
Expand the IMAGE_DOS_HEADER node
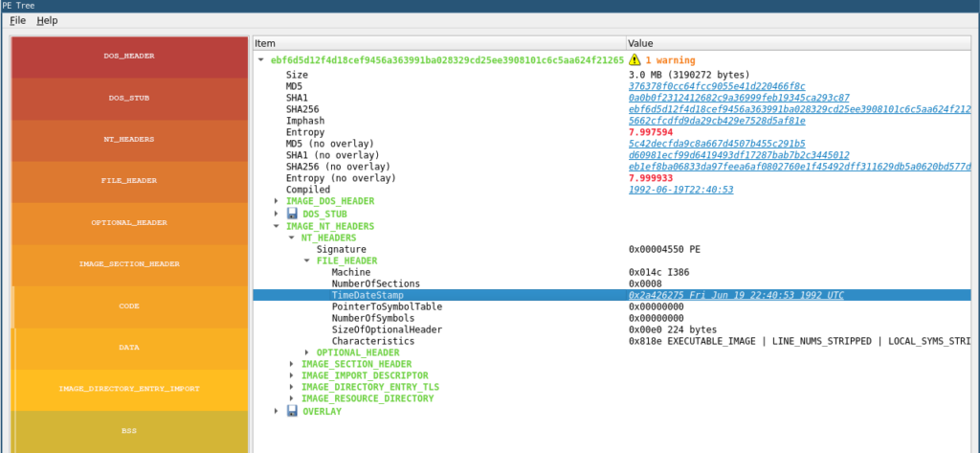click(x=277, y=201)
